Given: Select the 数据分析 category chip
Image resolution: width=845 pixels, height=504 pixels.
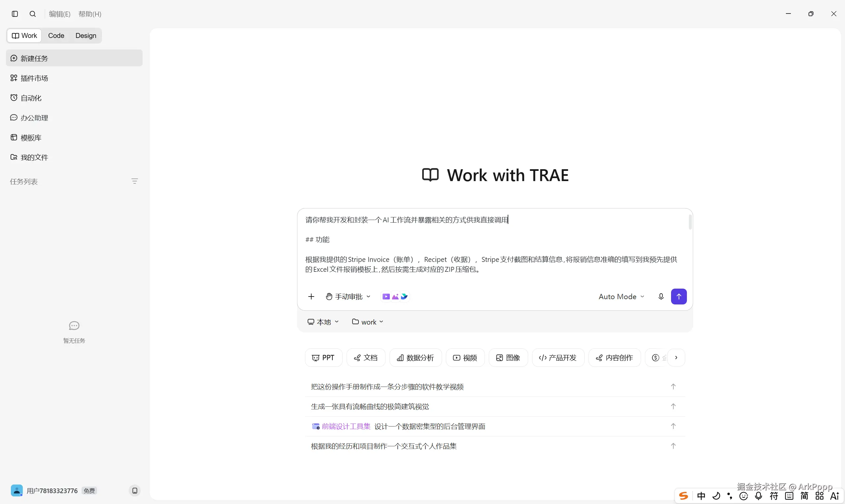Looking at the screenshot, I should pos(415,358).
